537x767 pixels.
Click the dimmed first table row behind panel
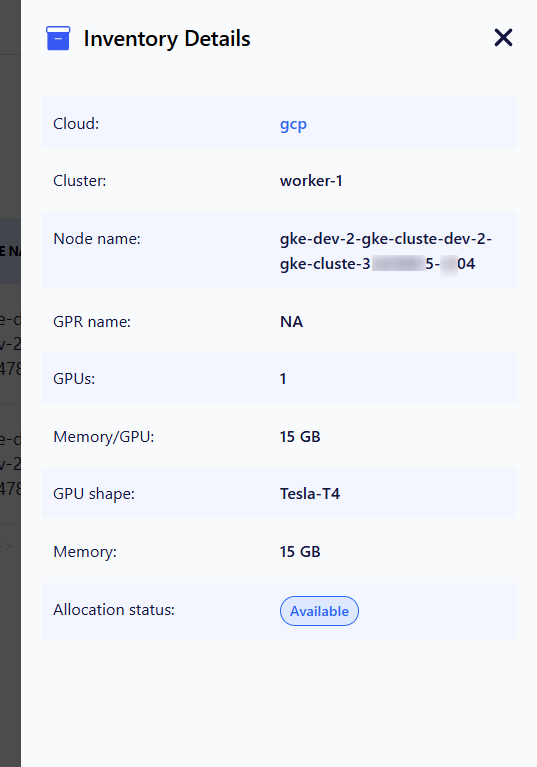pyautogui.click(x=10, y=344)
